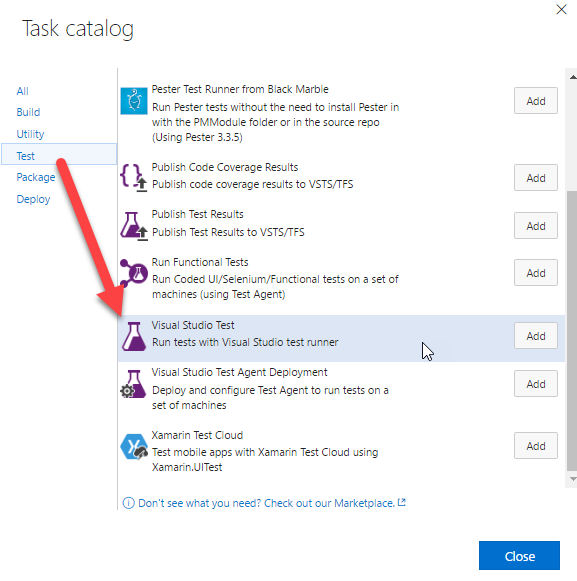
Task: Click the Pester Test Runner turtle icon
Action: [x=133, y=101]
